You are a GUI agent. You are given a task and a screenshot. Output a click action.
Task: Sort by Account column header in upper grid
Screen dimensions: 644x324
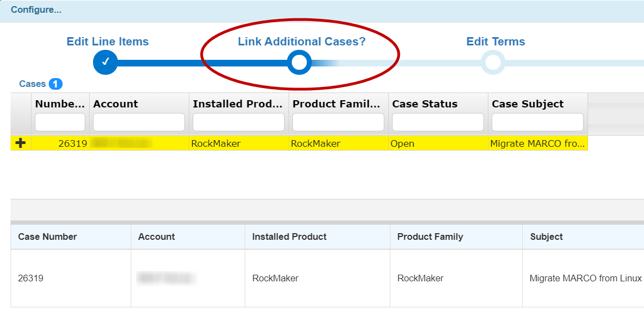pyautogui.click(x=115, y=104)
